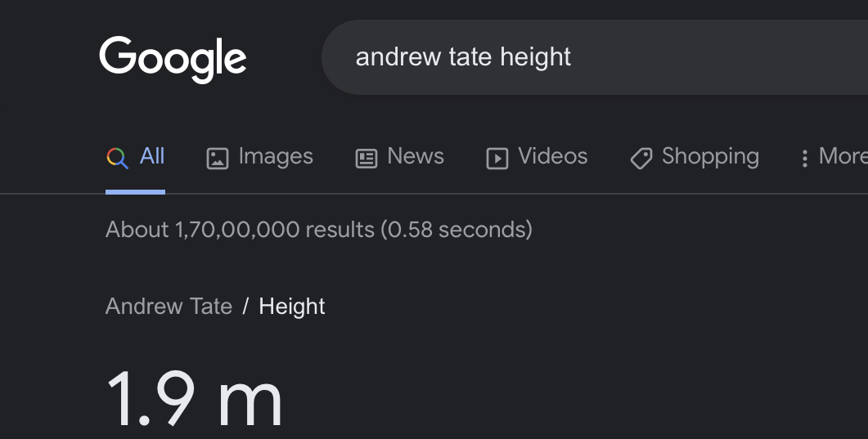This screenshot has width=868, height=439.
Task: Click the Google logo
Action: tap(173, 59)
